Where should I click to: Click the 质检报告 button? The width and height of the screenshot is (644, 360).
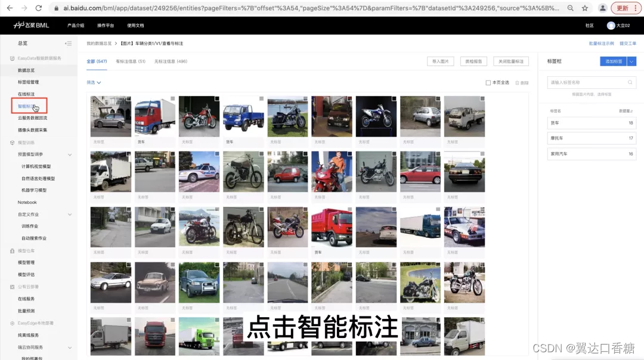pos(473,61)
